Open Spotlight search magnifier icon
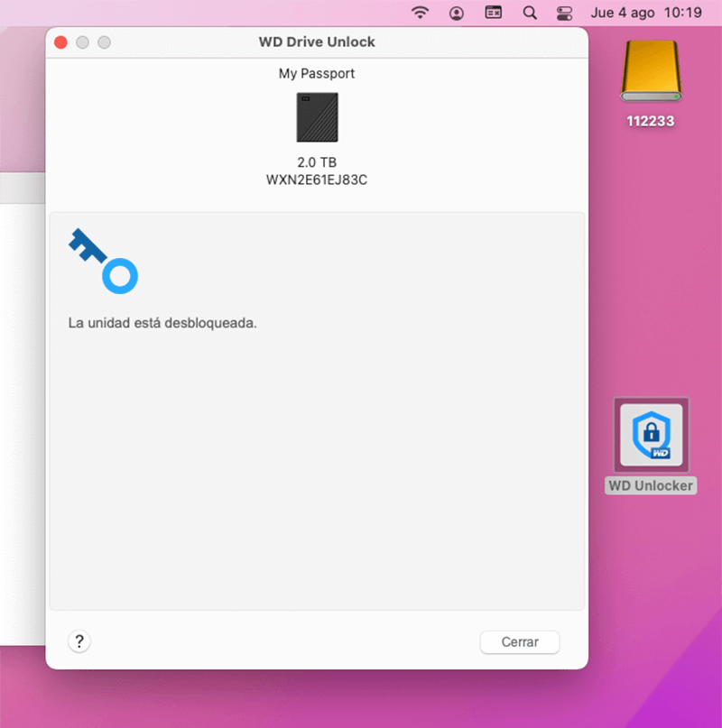Screen dimensions: 722x728 (x=530, y=13)
